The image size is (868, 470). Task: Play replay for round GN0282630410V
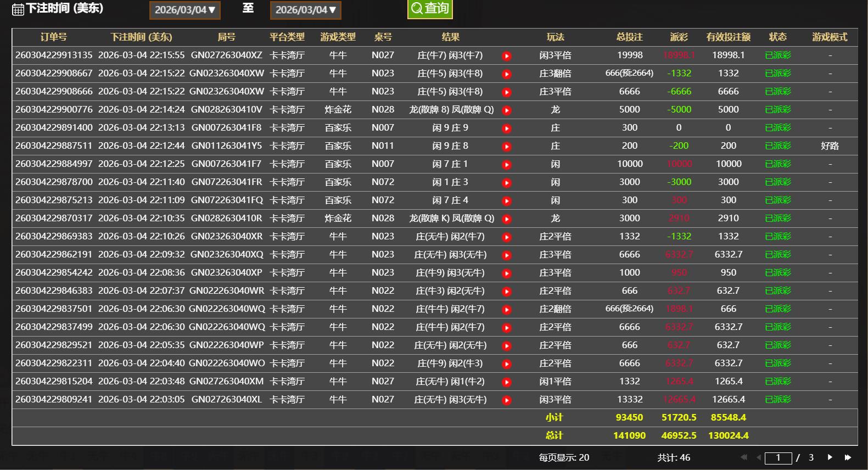pyautogui.click(x=506, y=110)
